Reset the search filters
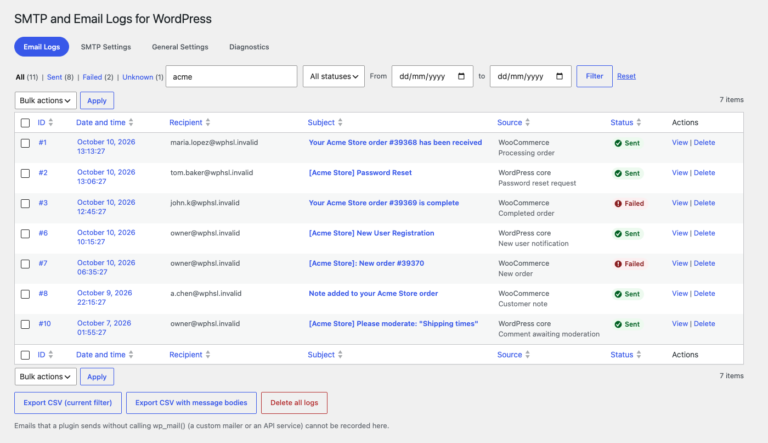768x443 pixels. pos(626,76)
